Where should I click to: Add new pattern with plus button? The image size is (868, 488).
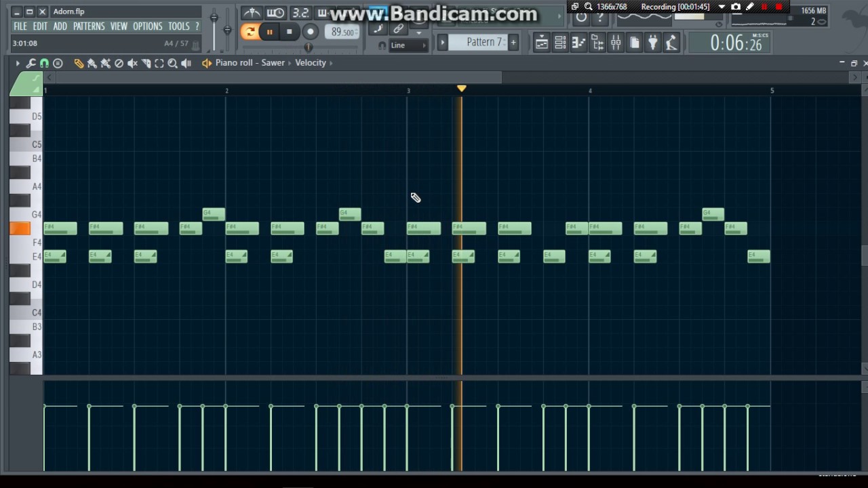pos(513,43)
